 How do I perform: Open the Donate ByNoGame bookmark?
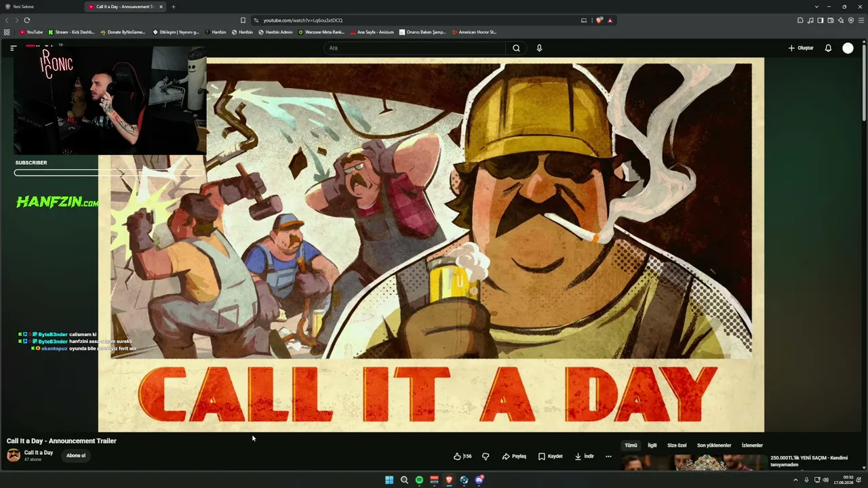[123, 32]
